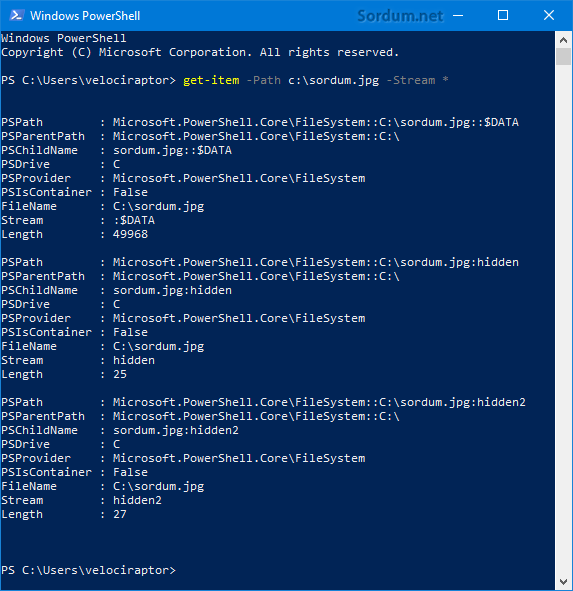Click the PowerShell icon in title bar
This screenshot has width=573, height=591.
17,15
